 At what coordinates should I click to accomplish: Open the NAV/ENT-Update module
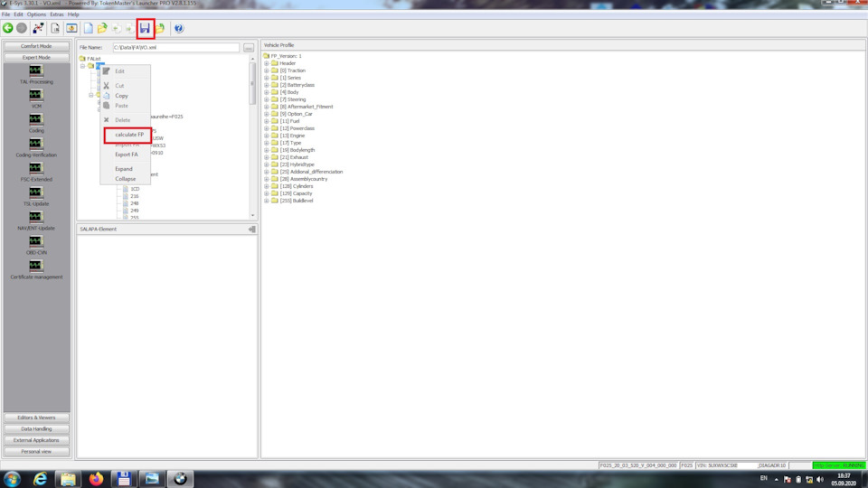pyautogui.click(x=36, y=221)
